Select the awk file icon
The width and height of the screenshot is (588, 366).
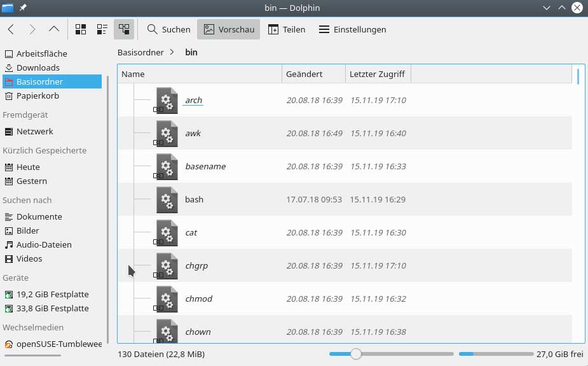tap(167, 133)
